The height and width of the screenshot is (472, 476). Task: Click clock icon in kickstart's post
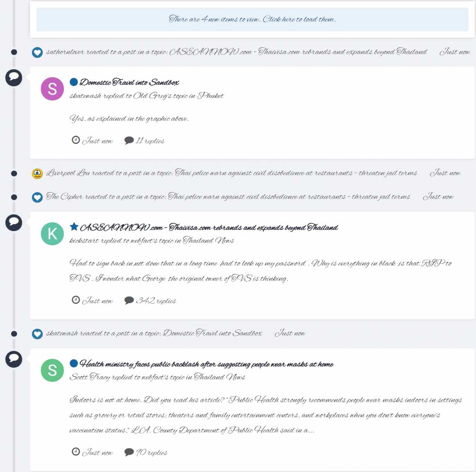coord(76,300)
